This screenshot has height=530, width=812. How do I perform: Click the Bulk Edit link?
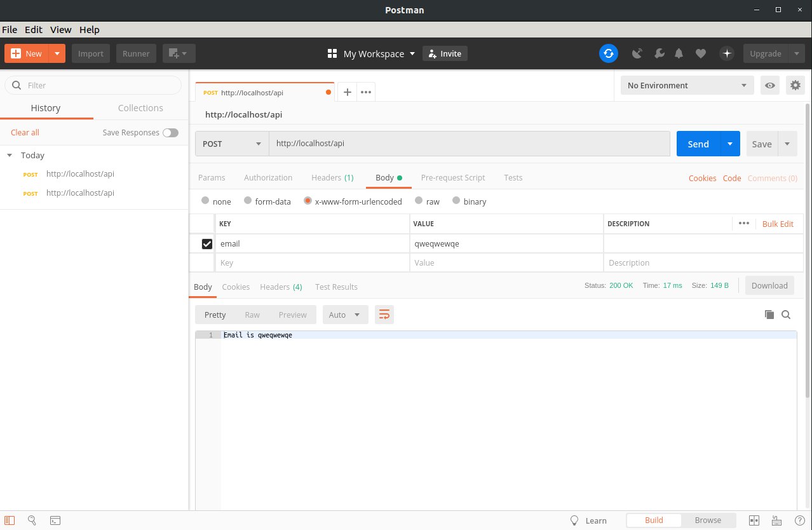click(x=778, y=224)
